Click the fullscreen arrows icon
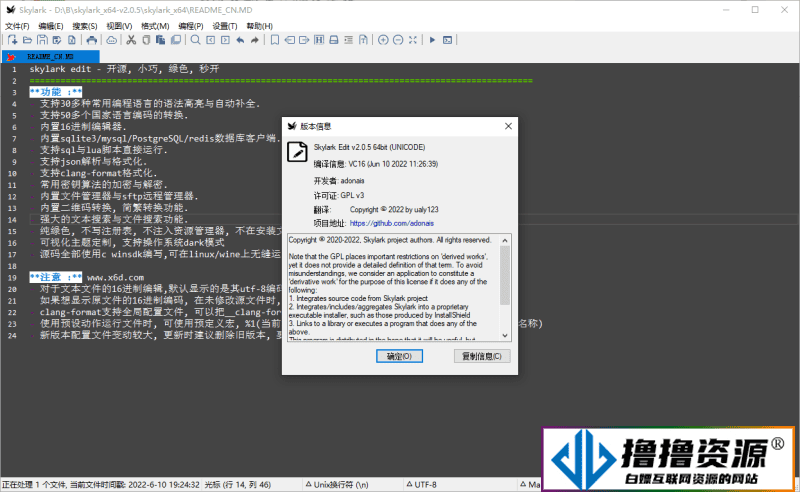The height and width of the screenshot is (492, 800). tap(413, 40)
